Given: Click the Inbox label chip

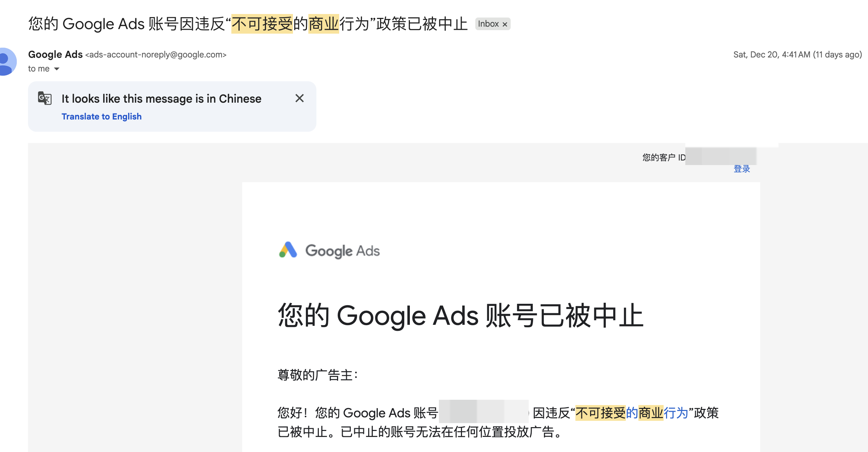Looking at the screenshot, I should click(x=488, y=24).
